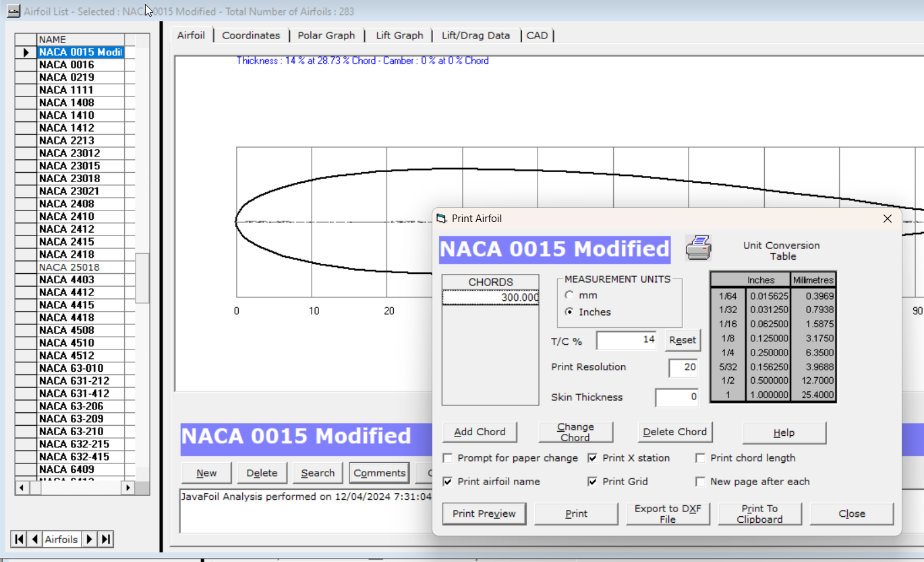This screenshot has width=924, height=562.
Task: Click the Search button
Action: (318, 473)
